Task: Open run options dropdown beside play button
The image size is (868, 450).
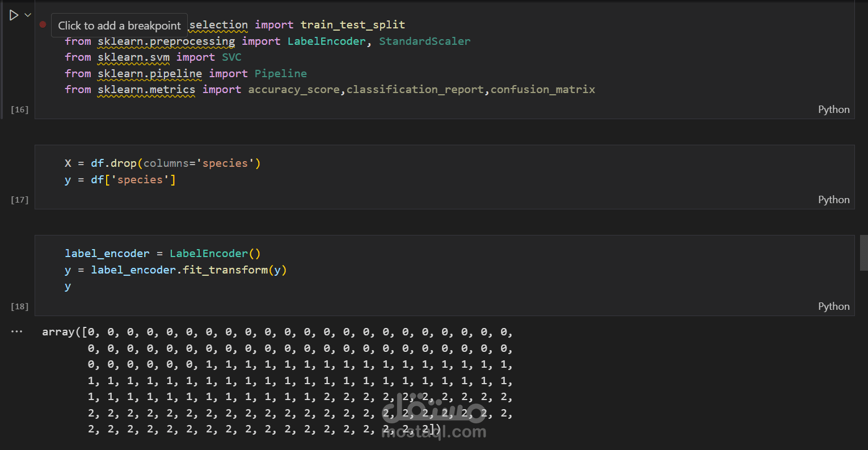Action: coord(27,15)
